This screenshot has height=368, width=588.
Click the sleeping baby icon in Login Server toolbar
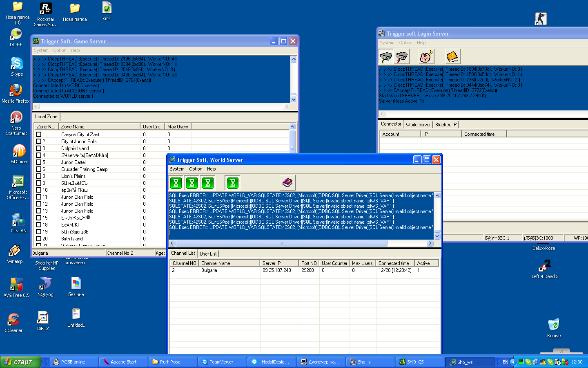coord(426,56)
